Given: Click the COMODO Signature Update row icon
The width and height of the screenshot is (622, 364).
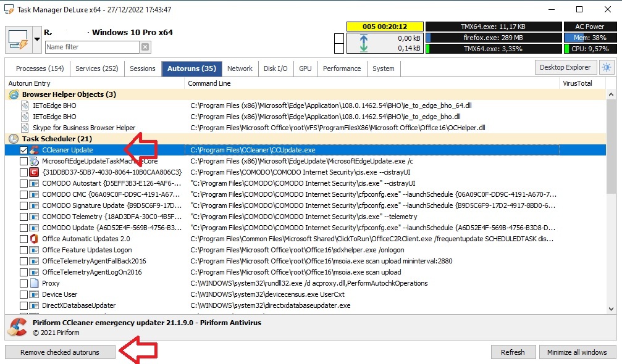Looking at the screenshot, I should pos(34,205).
